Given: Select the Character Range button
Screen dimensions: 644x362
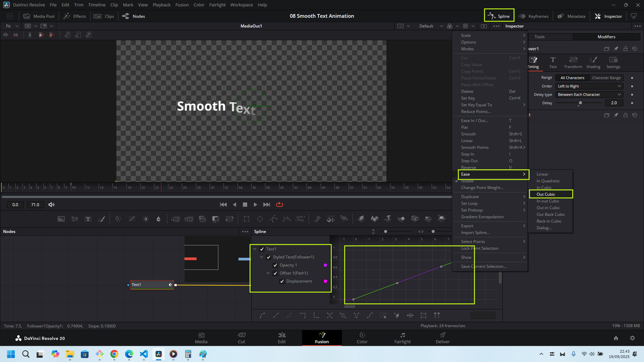Looking at the screenshot, I should point(606,78).
